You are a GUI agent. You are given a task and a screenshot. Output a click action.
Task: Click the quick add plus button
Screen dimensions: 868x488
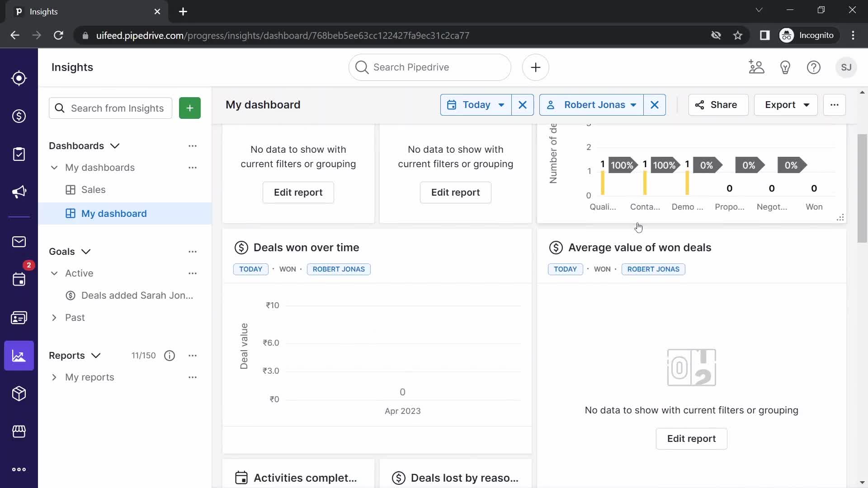[x=536, y=67]
